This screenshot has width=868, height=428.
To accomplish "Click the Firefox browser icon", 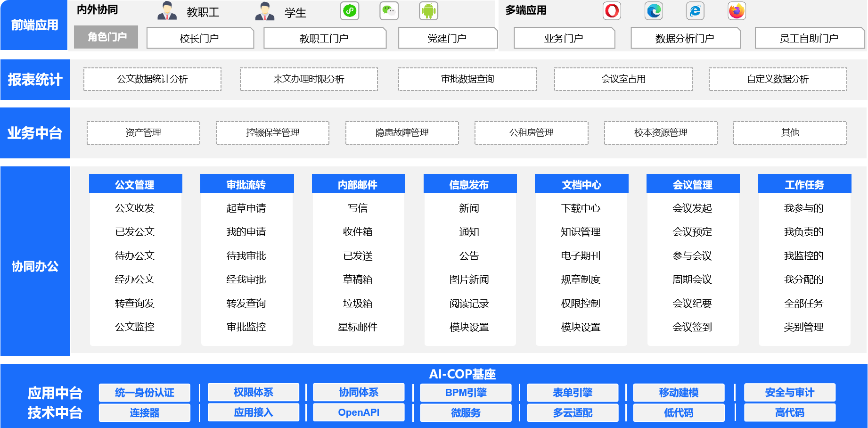I will pos(737,11).
